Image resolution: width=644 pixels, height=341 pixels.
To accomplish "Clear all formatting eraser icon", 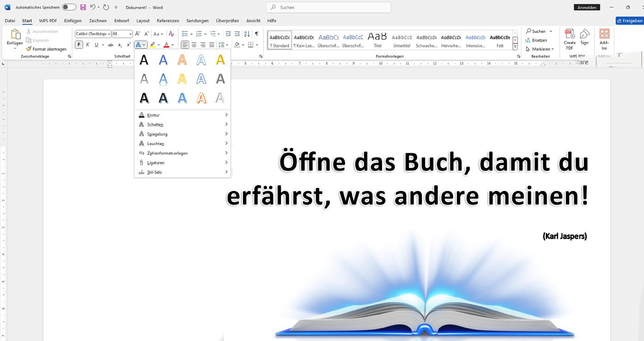I will pyautogui.click(x=171, y=34).
